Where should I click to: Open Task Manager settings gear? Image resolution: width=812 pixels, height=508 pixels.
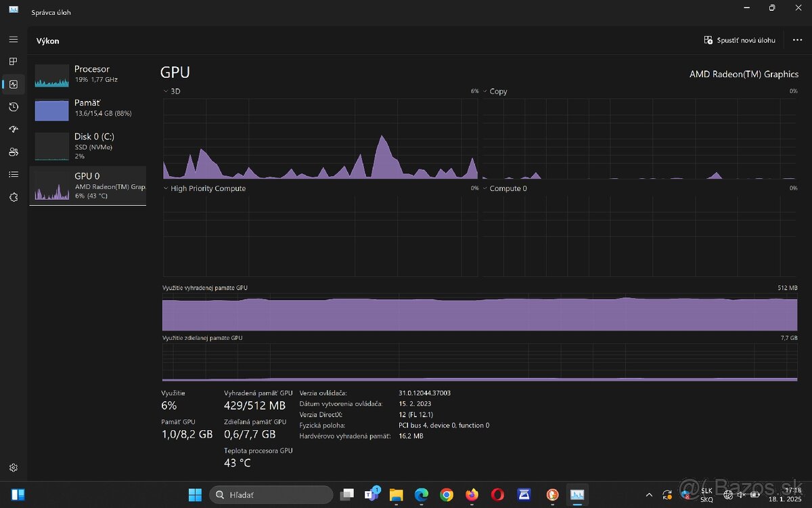pyautogui.click(x=14, y=467)
